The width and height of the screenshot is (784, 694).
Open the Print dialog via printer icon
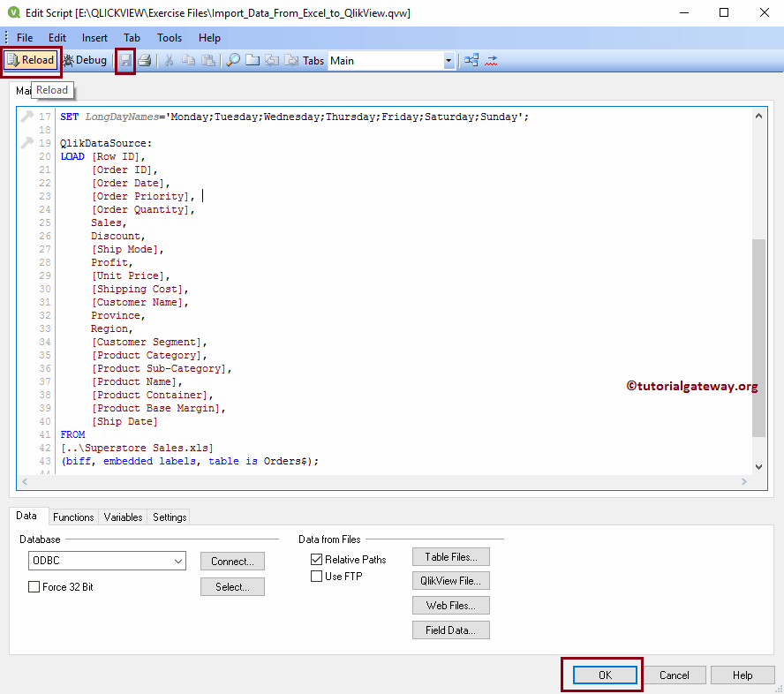[x=143, y=60]
